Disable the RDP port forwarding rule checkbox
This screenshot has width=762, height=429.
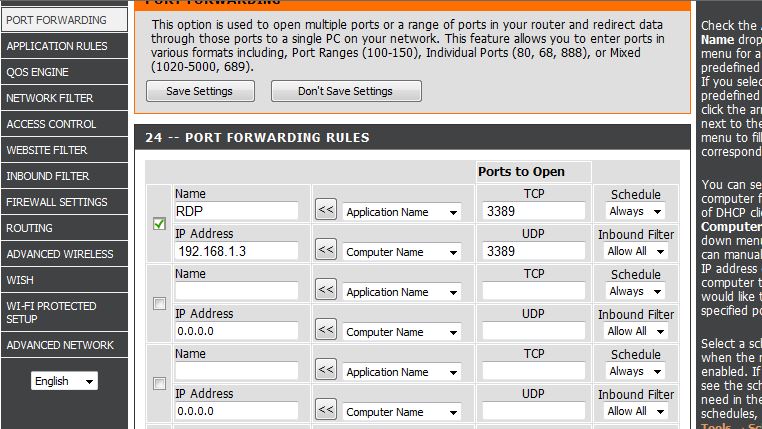pos(159,224)
